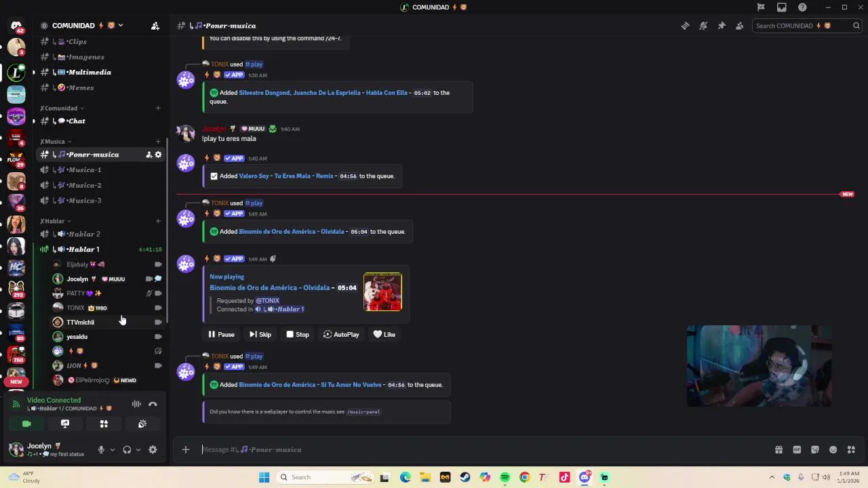Open Direct Messages home icon
The image size is (868, 488).
point(16,26)
